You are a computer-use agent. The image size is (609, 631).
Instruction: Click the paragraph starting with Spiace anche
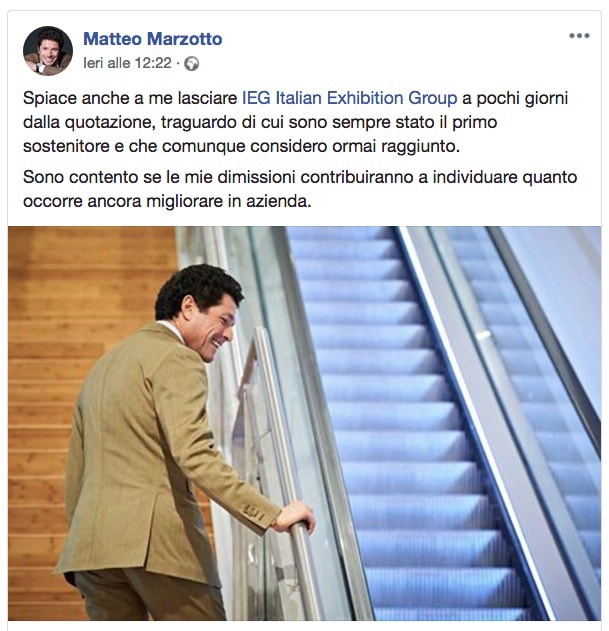click(296, 122)
